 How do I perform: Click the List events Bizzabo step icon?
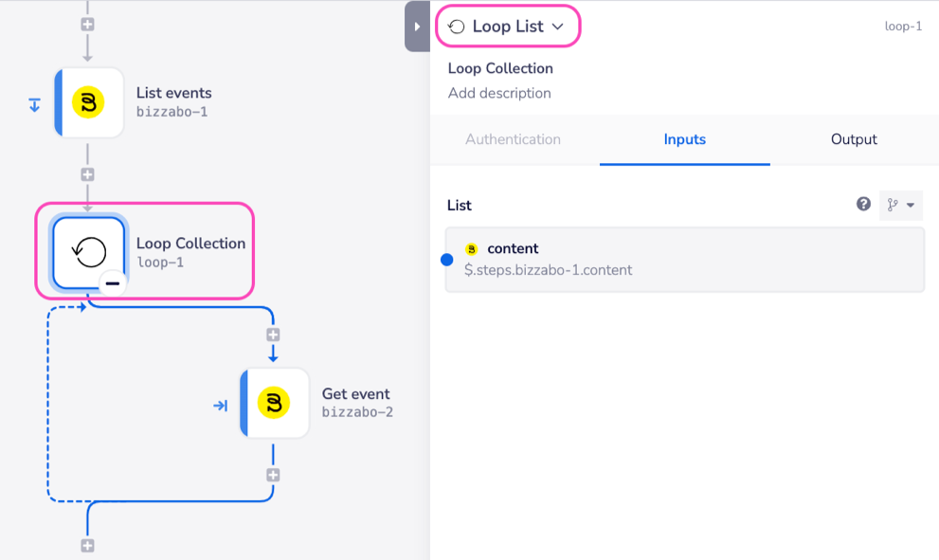(x=88, y=102)
